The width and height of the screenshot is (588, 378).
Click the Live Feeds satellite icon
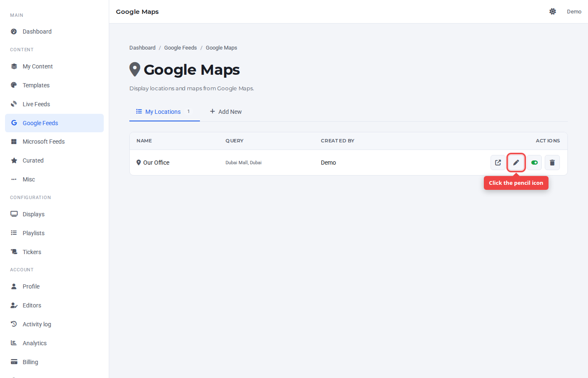[x=14, y=104]
